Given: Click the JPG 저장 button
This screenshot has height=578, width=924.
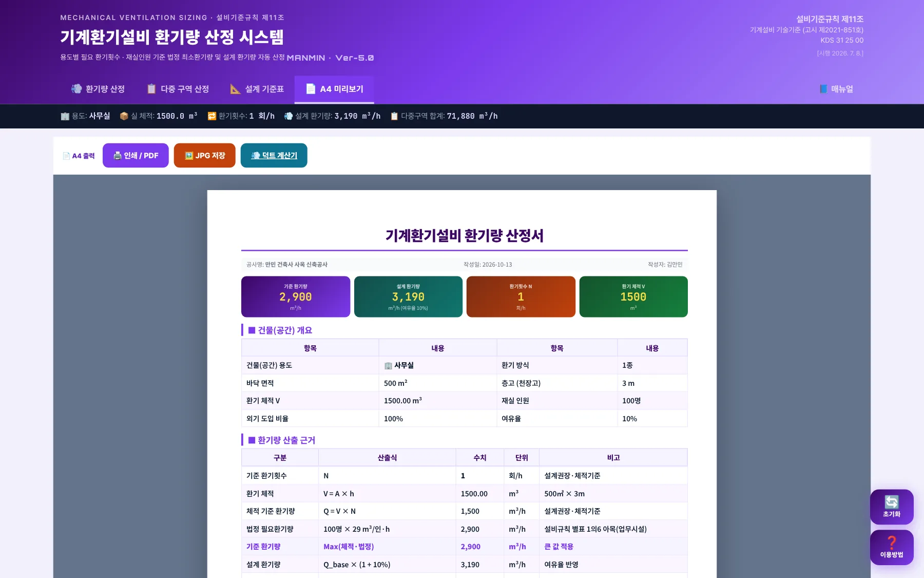Looking at the screenshot, I should point(205,155).
